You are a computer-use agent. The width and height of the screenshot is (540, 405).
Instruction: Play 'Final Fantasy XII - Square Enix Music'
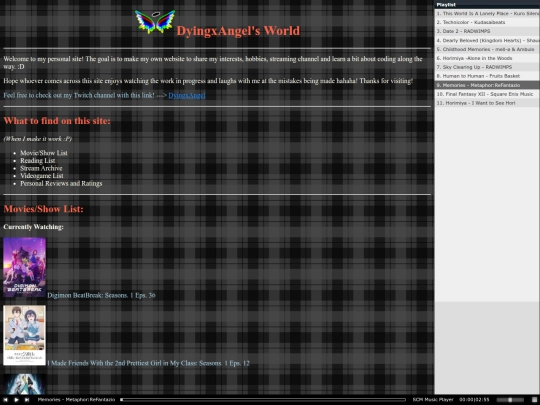pos(487,94)
